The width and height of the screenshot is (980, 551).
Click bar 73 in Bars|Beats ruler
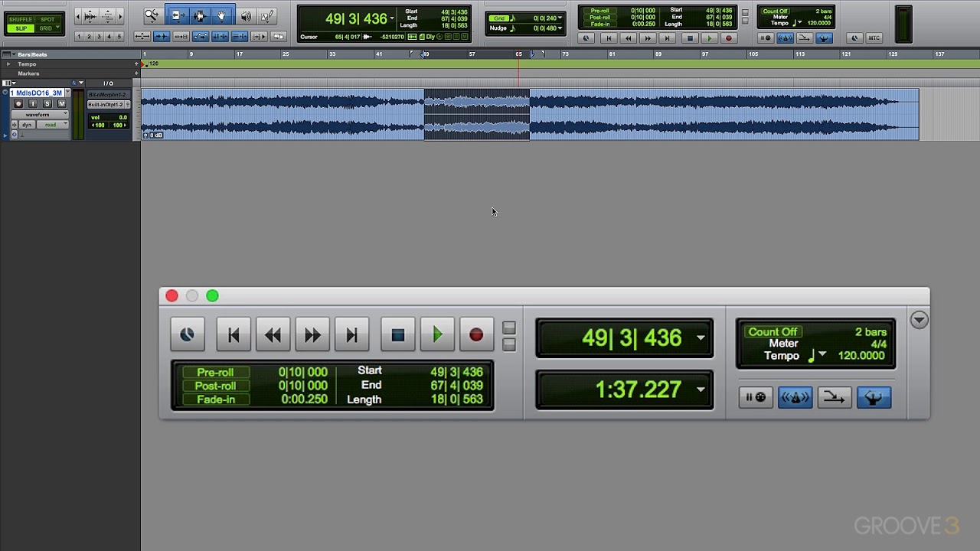pyautogui.click(x=566, y=54)
